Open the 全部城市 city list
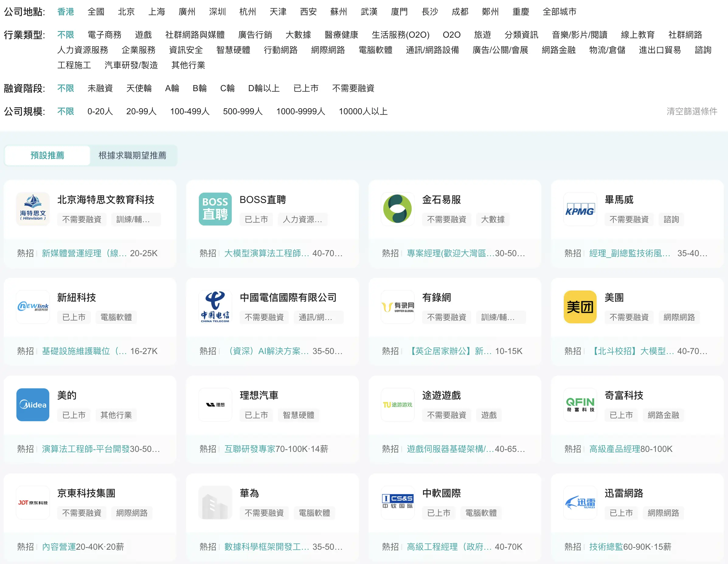The image size is (728, 564). (559, 12)
